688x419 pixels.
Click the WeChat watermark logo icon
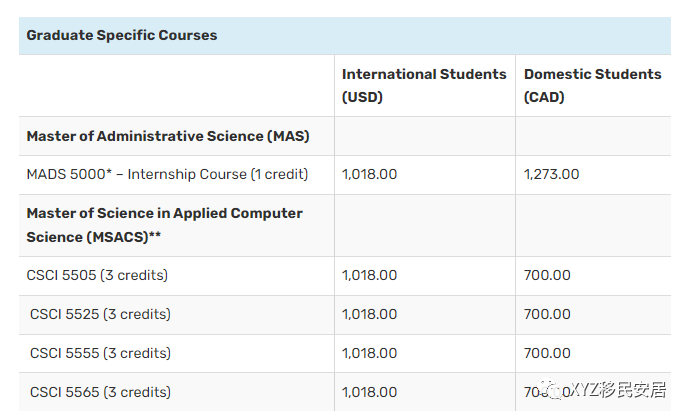553,389
